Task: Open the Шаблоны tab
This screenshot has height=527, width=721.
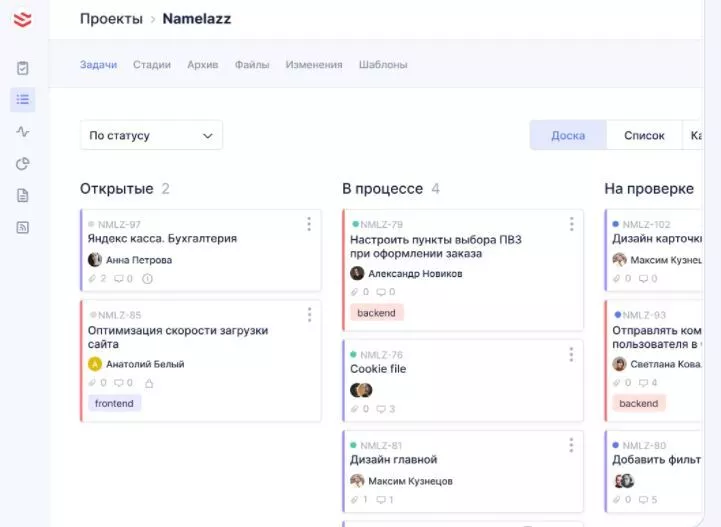Action: [x=383, y=64]
